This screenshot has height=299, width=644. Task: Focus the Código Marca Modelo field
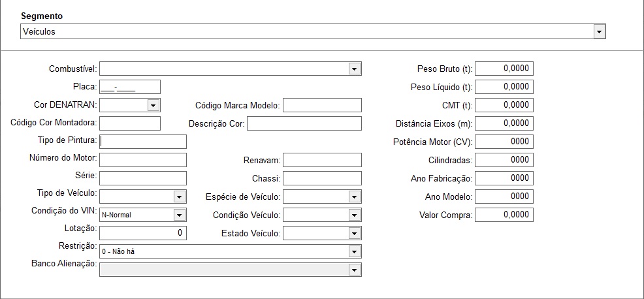coord(323,105)
